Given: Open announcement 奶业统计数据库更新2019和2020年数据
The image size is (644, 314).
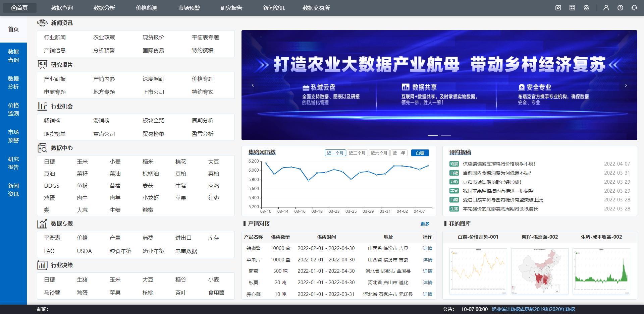Looking at the screenshot, I should coord(533,309).
